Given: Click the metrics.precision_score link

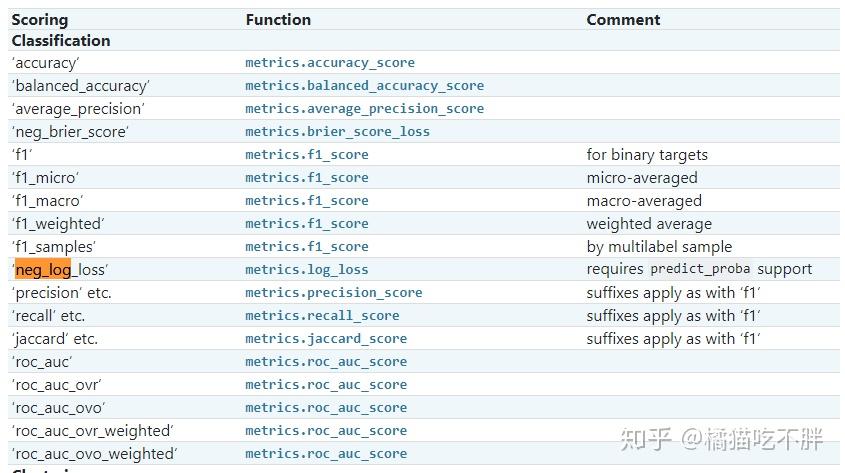Looking at the screenshot, I should click(334, 293).
